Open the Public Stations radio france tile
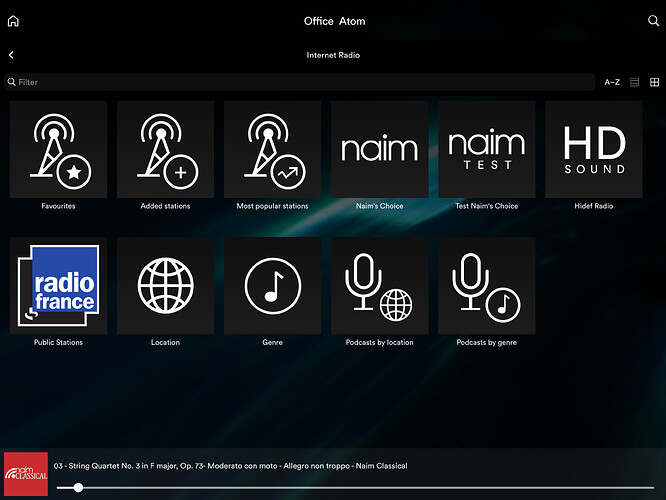The width and height of the screenshot is (666, 500). pyautogui.click(x=58, y=285)
